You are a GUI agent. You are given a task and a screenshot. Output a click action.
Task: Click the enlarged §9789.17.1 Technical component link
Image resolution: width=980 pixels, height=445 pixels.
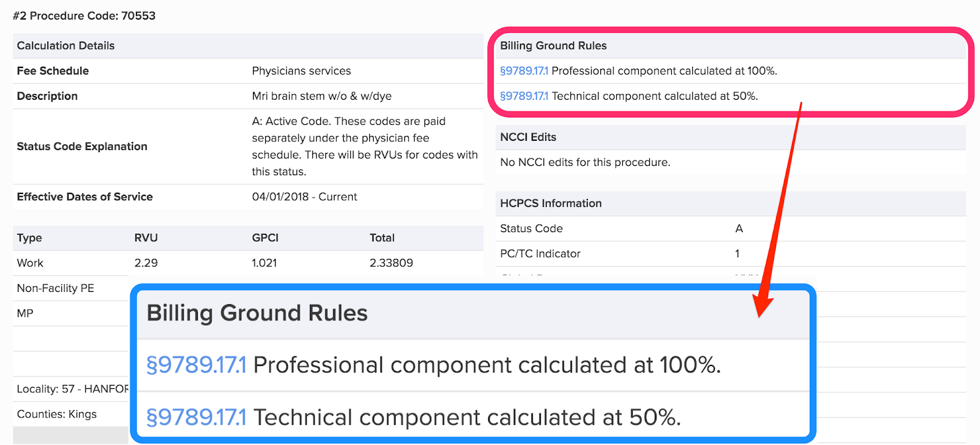196,417
